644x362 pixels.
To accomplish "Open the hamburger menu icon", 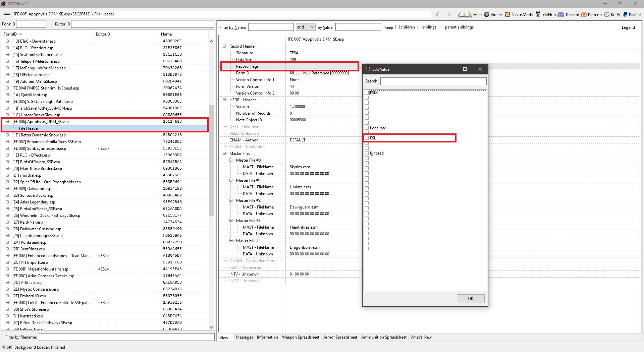I will tap(6, 14).
